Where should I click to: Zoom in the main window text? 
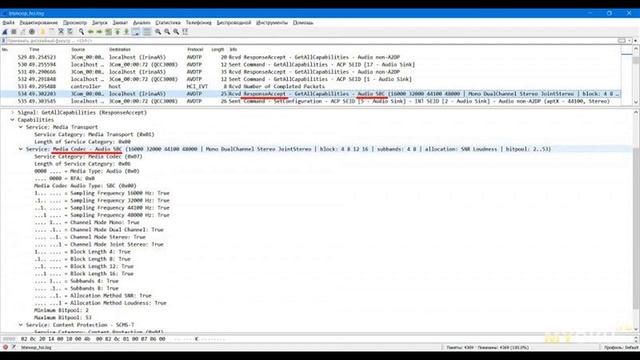158,32
